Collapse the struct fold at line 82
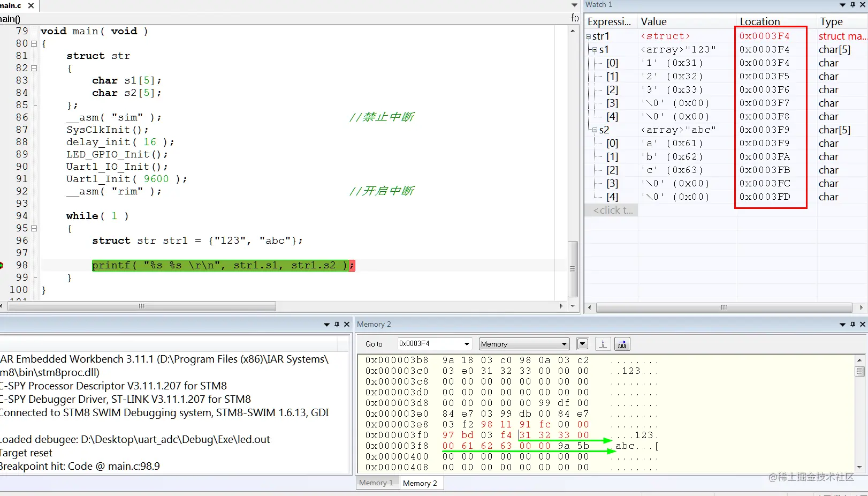Viewport: 868px width, 496px height. pyautogui.click(x=34, y=69)
